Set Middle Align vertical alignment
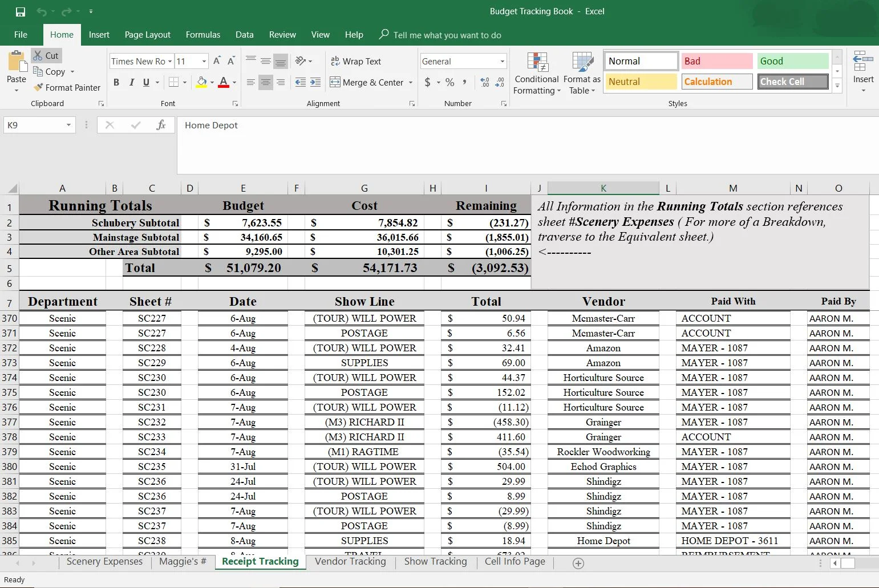879x588 pixels. click(265, 61)
